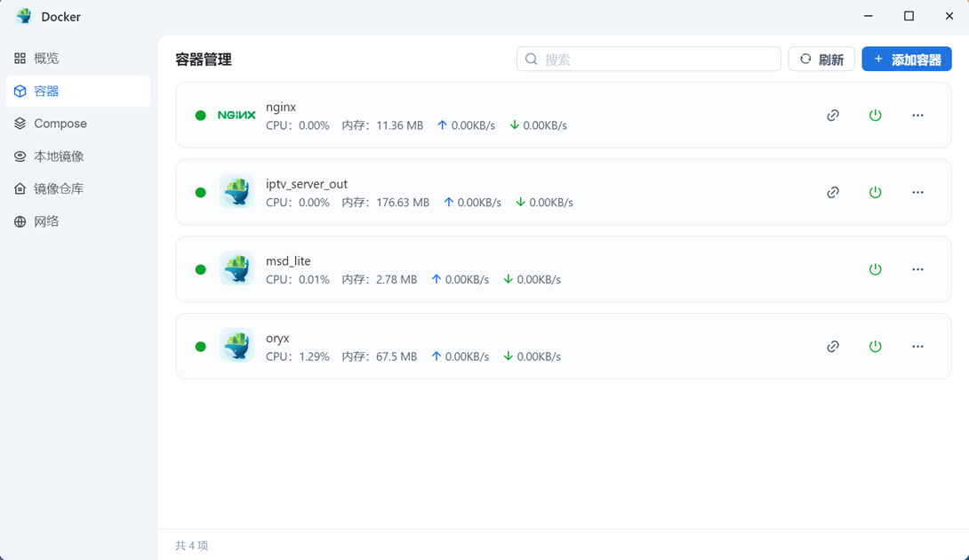Click the 刷新 refresh button
The image size is (969, 560).
[821, 60]
